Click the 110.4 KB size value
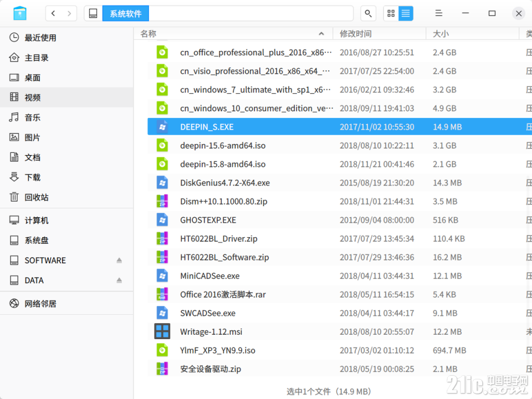 click(448, 239)
